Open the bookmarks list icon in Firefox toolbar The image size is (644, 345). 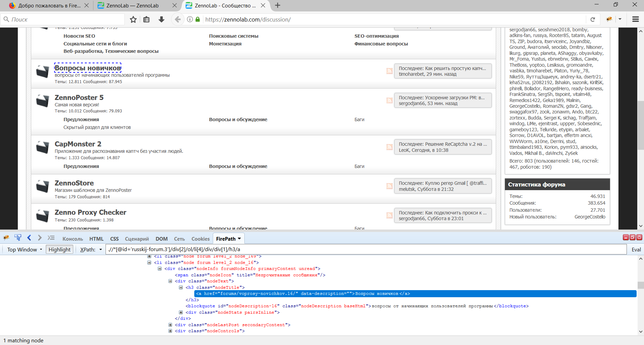147,20
